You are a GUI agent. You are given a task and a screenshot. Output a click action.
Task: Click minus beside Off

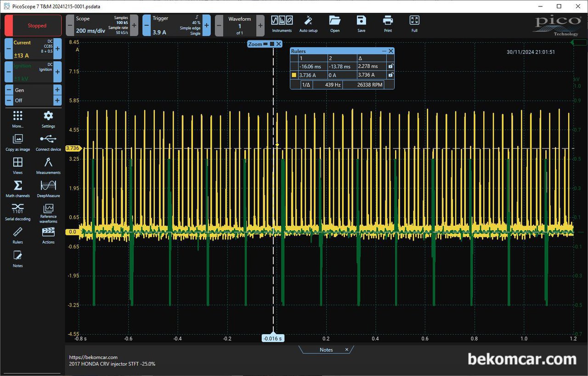[x=9, y=100]
